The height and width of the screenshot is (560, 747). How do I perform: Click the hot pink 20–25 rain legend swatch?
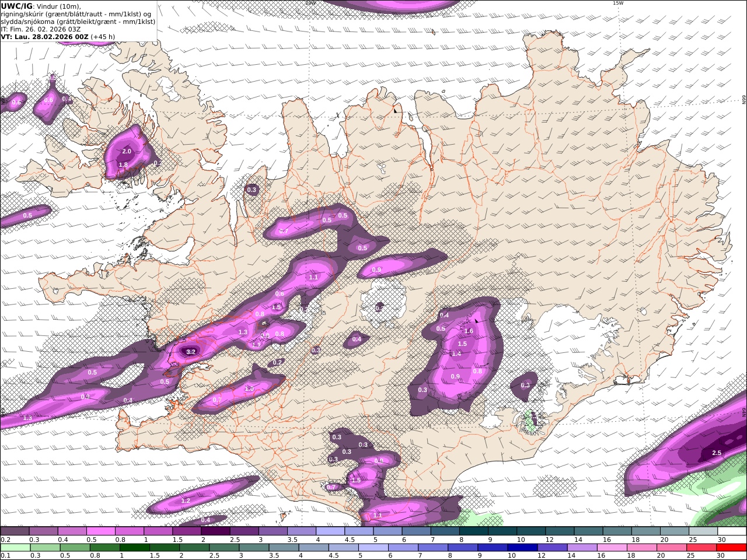(672, 548)
